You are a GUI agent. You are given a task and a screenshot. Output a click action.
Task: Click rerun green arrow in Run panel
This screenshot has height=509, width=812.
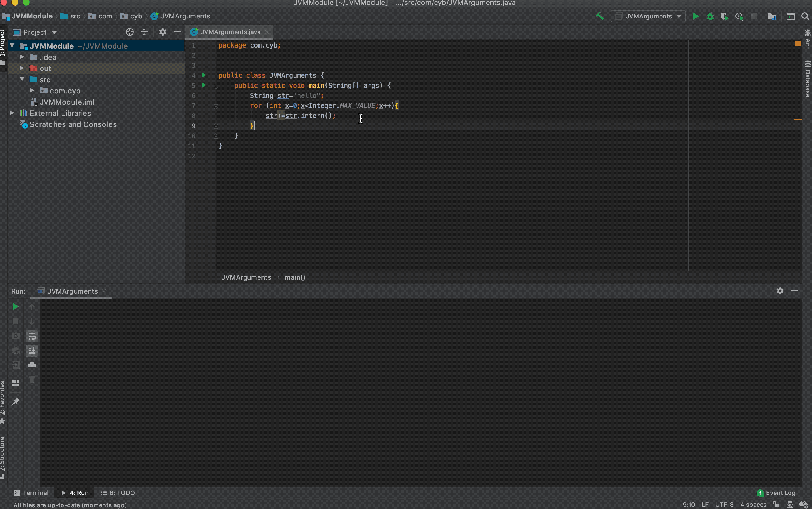15,307
